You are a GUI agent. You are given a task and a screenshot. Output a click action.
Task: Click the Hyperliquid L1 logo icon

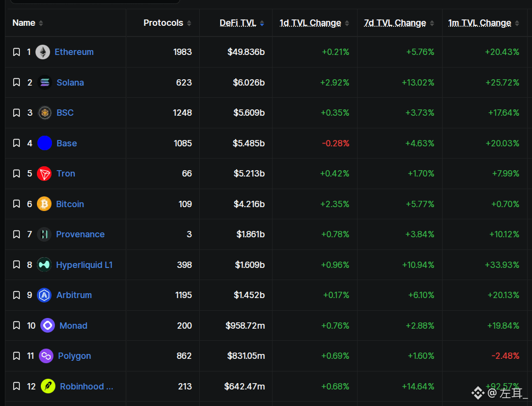point(44,265)
